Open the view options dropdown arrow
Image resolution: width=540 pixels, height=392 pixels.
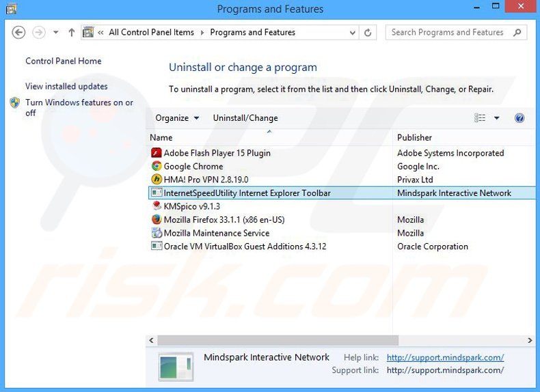(497, 118)
